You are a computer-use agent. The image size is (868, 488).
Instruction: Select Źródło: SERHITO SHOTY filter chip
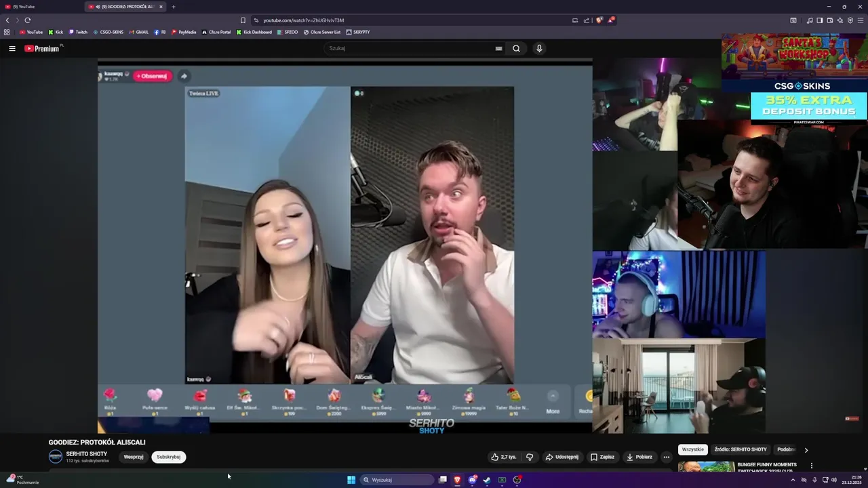coord(741,449)
